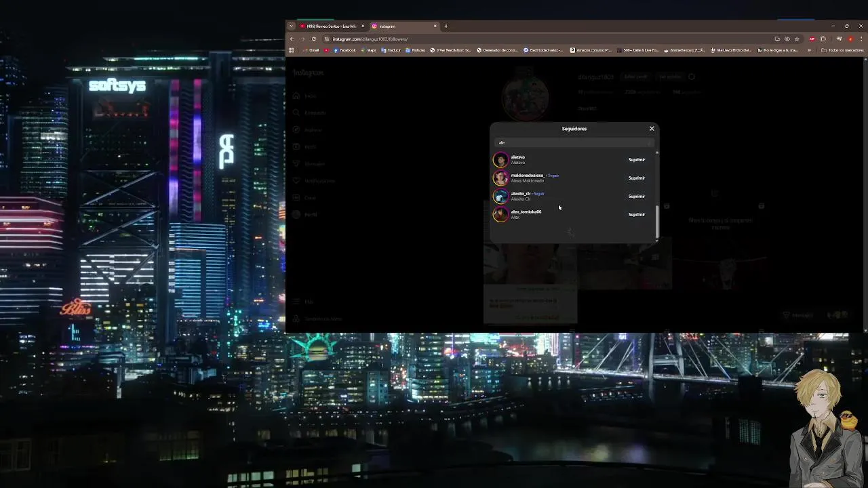Open the Facebook bookmark
Image resolution: width=868 pixels, height=488 pixels.
click(344, 50)
